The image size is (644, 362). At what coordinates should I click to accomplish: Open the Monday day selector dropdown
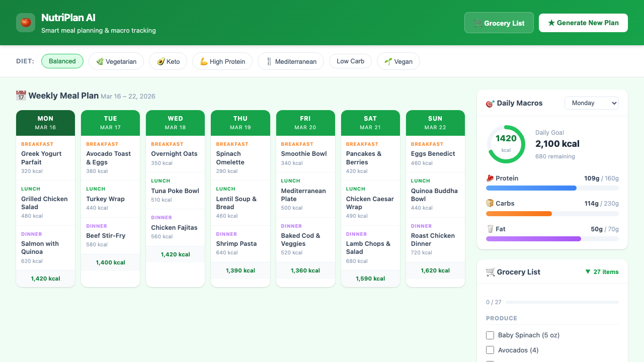[591, 103]
